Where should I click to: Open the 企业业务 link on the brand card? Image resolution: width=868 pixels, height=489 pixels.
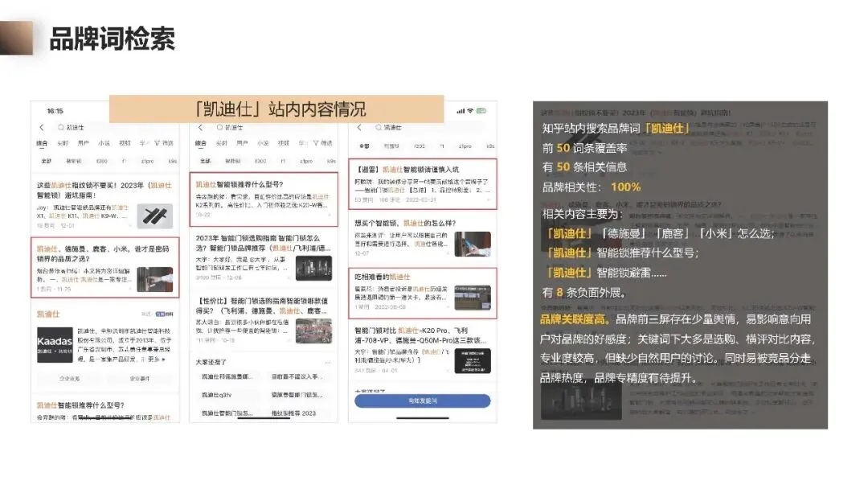tap(69, 378)
